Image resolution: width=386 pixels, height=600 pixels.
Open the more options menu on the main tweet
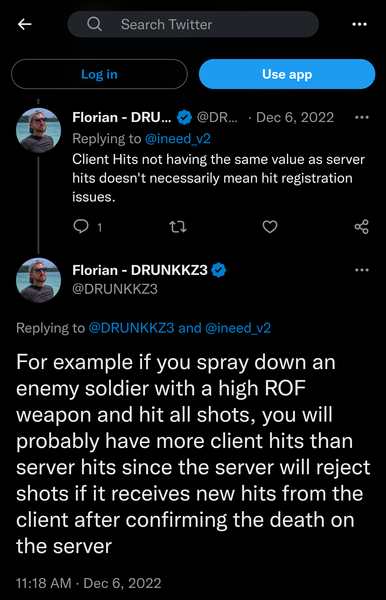coord(362,270)
